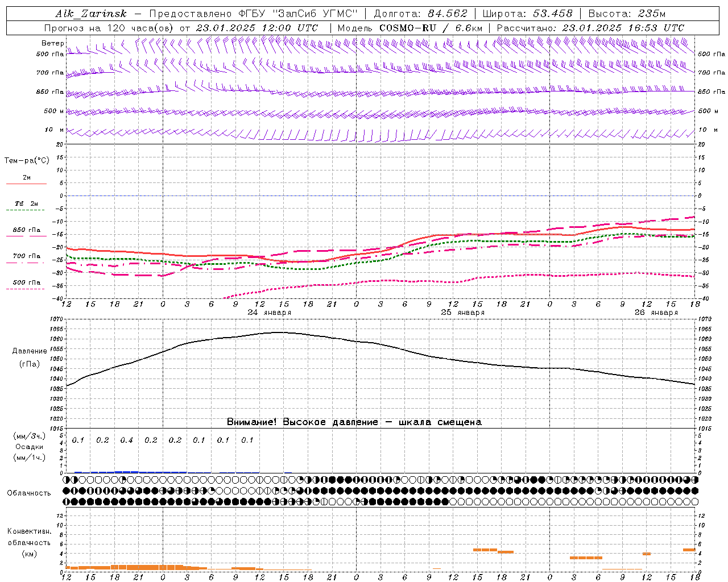Click the Облачность cloud cover label
Viewport: 728px width, 582px height.
tap(29, 493)
